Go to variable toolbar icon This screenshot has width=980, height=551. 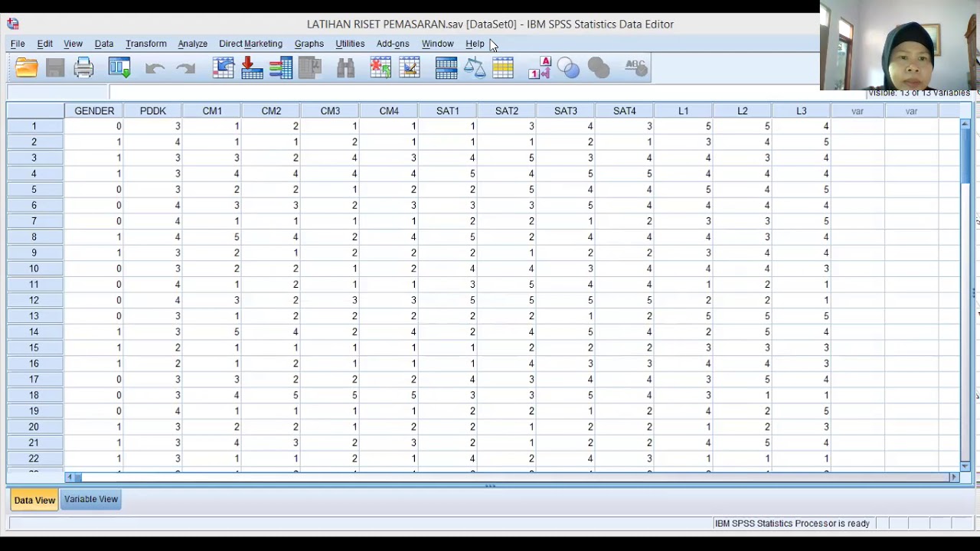pos(252,68)
